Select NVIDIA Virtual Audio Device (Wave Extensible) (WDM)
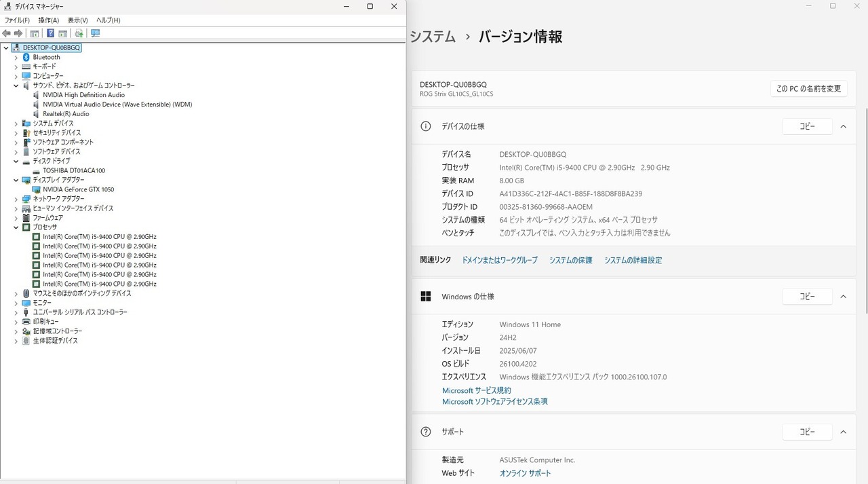This screenshot has width=868, height=484. click(x=117, y=105)
